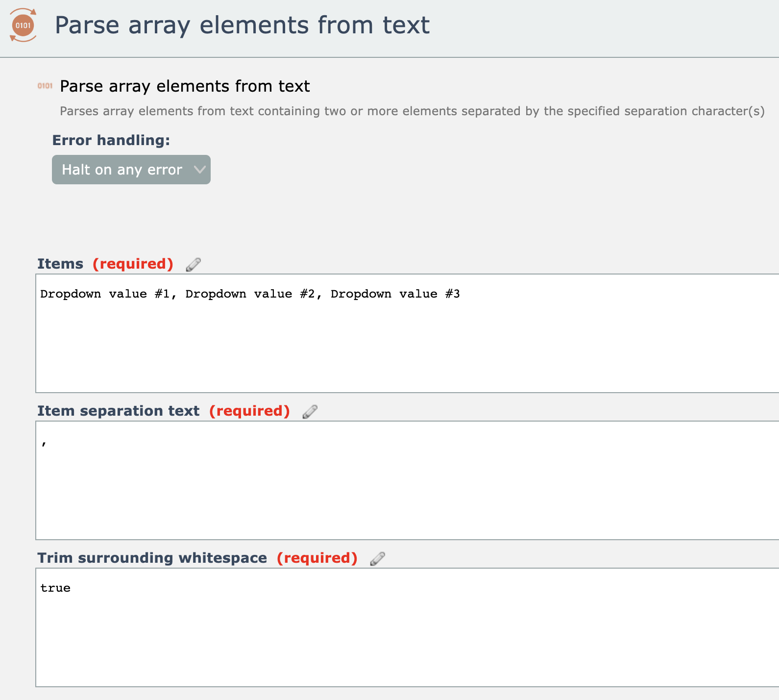779x700 pixels.
Task: Click the small 0101 icon beside the action name
Action: (x=45, y=86)
